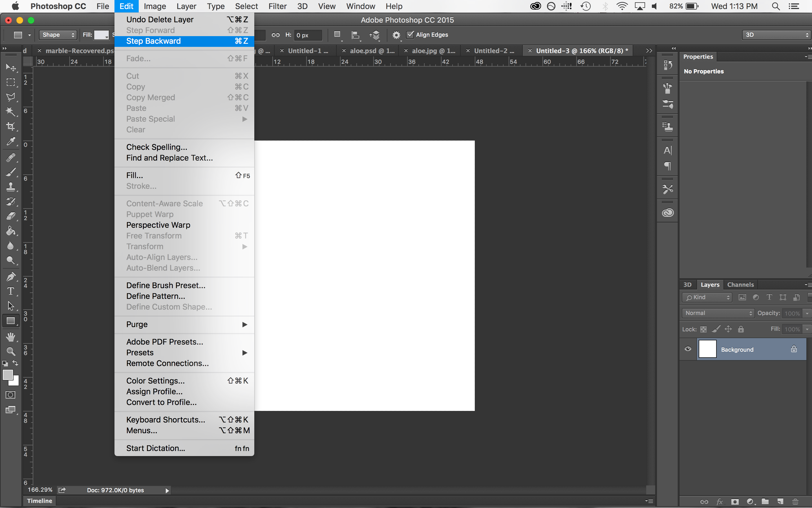
Task: Switch to the Channels tab
Action: tap(740, 284)
